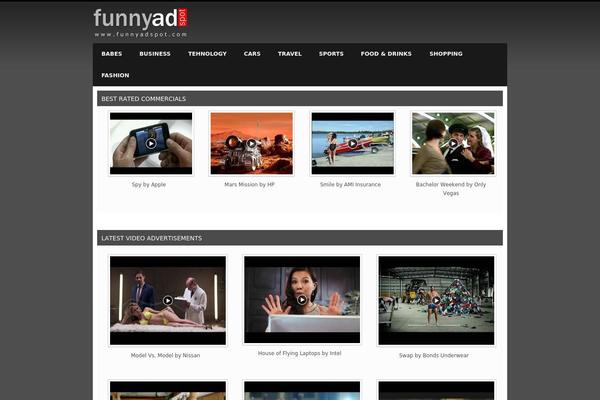
Task: Open the Babes category
Action: [x=112, y=54]
